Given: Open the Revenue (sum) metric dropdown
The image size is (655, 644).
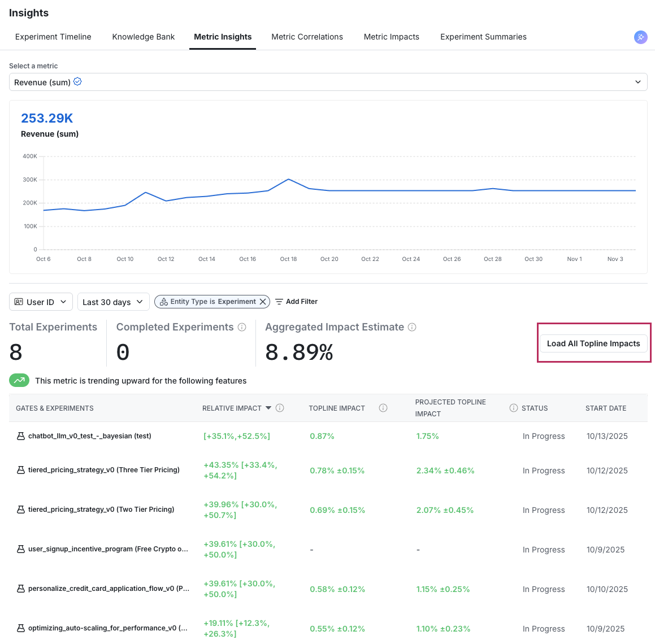Looking at the screenshot, I should pyautogui.click(x=328, y=82).
